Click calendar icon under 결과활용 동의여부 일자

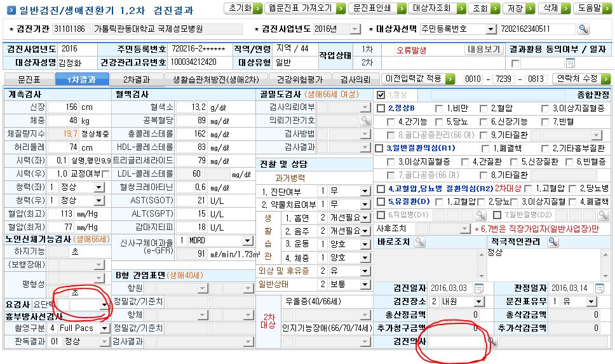[571, 63]
